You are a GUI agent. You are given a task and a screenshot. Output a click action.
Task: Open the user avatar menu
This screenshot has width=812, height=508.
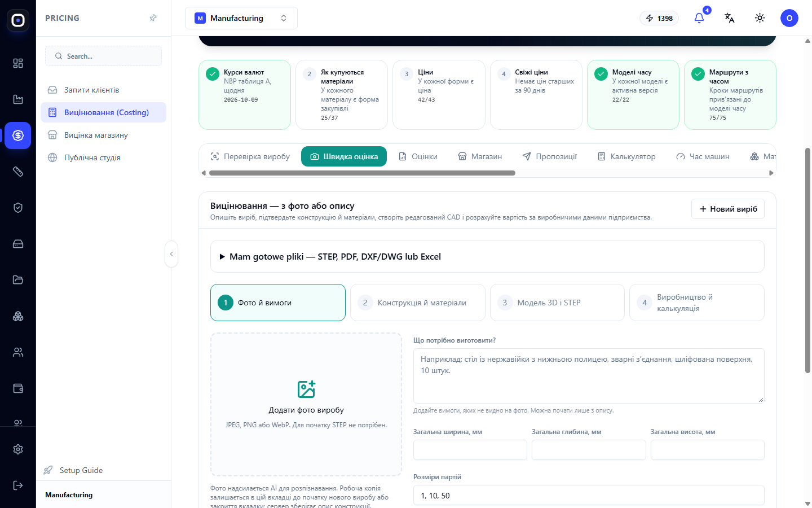(x=789, y=18)
